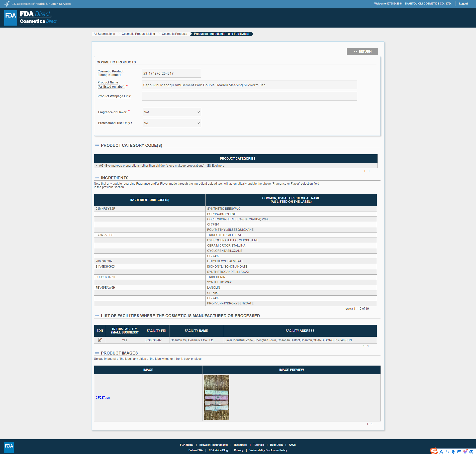
Task: Open the Sogou soft keyboard icon
Action: click(x=459, y=451)
